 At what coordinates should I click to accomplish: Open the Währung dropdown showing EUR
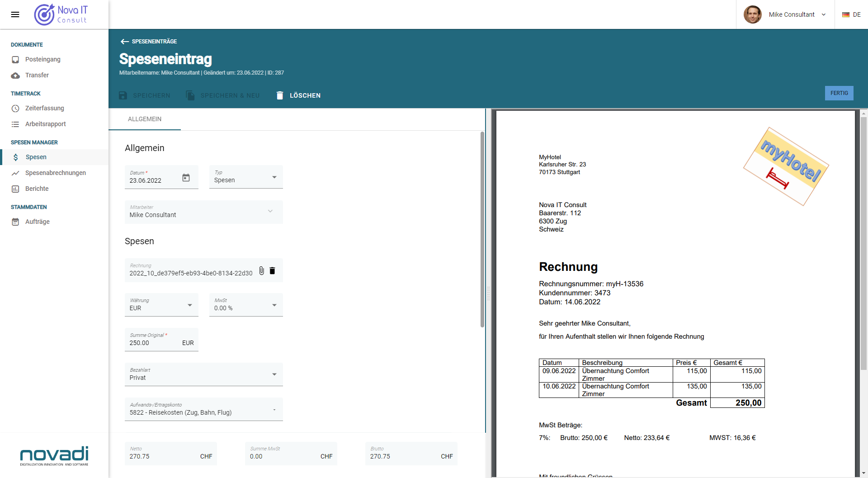[161, 305]
